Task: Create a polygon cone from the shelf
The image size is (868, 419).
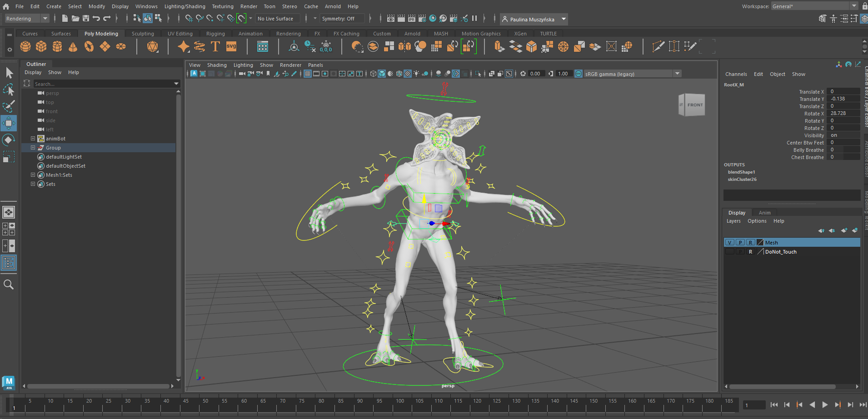Action: (73, 46)
